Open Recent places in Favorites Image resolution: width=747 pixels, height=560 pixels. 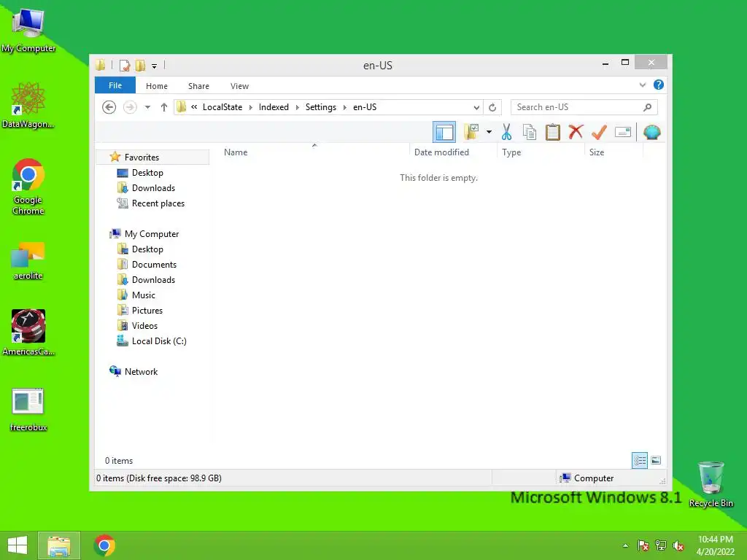pyautogui.click(x=158, y=203)
